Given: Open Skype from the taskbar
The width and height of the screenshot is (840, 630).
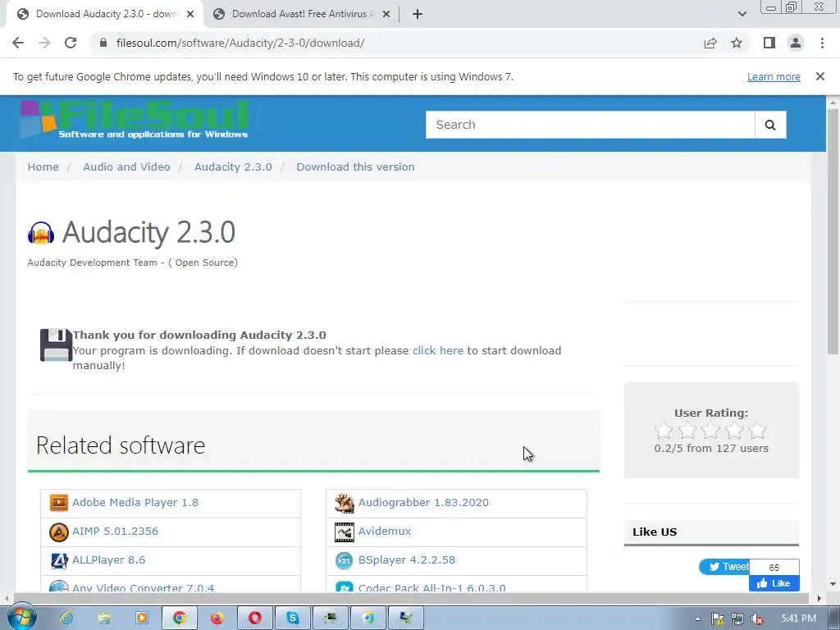Looking at the screenshot, I should coord(293,619).
